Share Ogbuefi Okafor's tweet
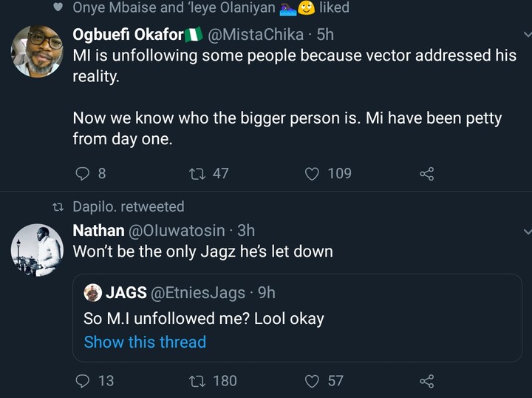The height and width of the screenshot is (398, 532). point(426,174)
